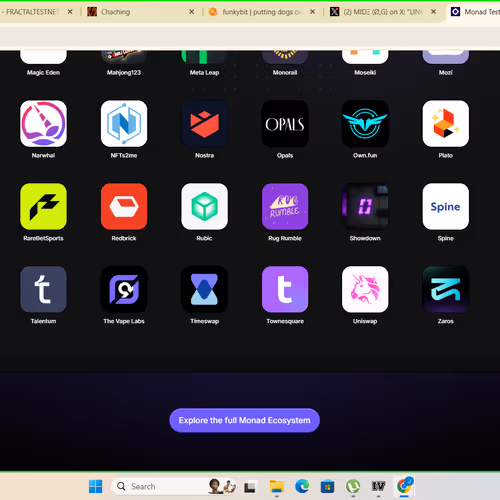Launch the Rug Rumble app icon
500x500 pixels.
click(x=285, y=206)
